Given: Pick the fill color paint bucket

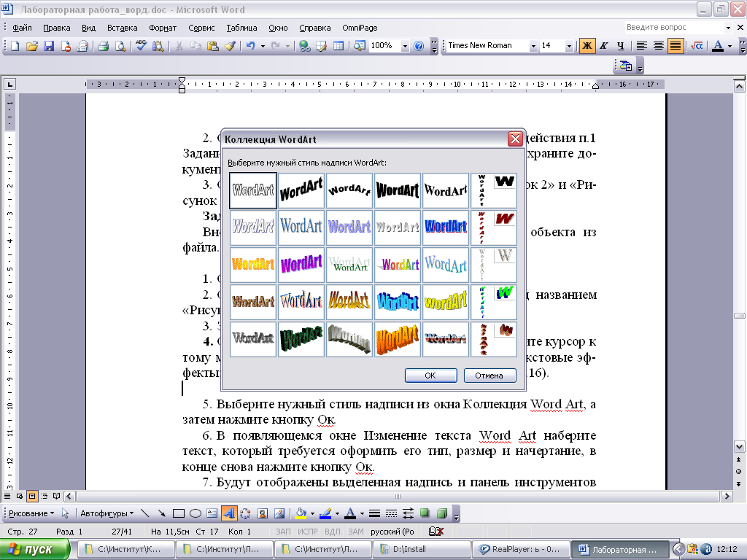Looking at the screenshot, I should coord(301,513).
